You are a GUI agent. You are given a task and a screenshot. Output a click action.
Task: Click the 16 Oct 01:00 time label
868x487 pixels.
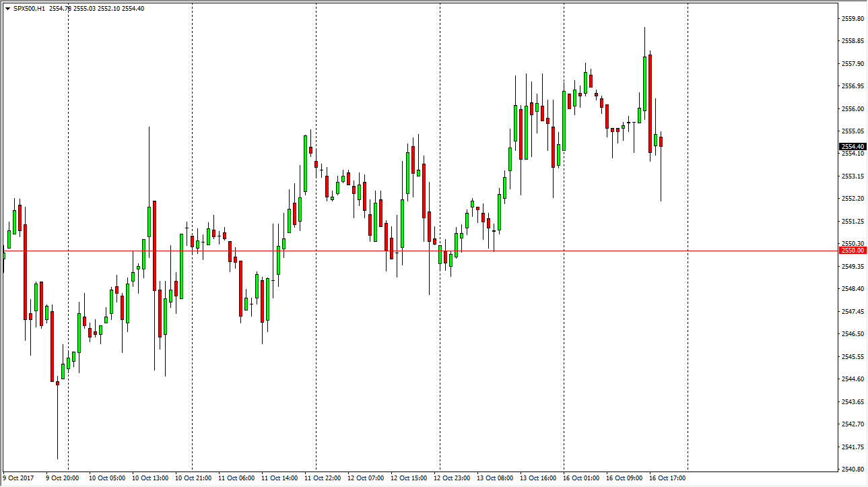click(x=582, y=478)
